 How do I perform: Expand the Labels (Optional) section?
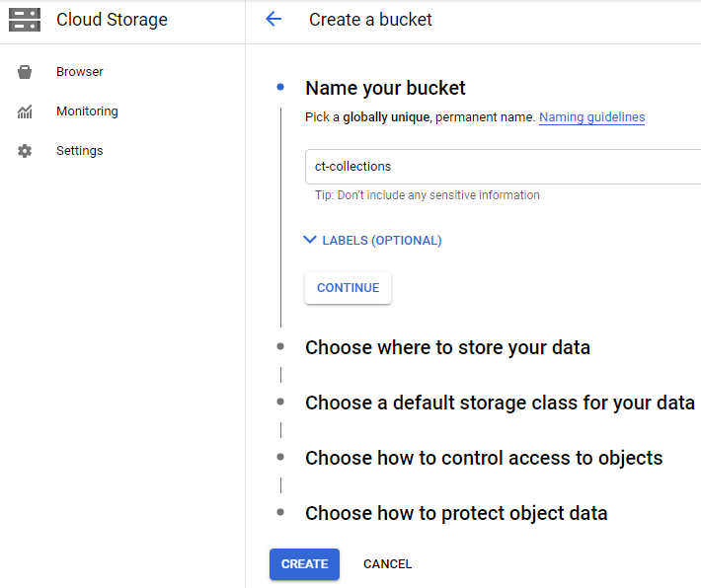pos(372,241)
